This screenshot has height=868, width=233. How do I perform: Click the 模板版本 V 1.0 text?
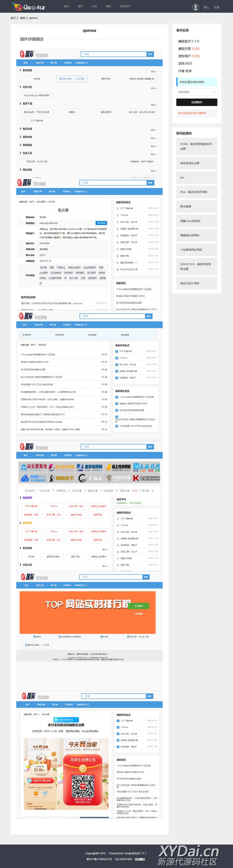188,41
